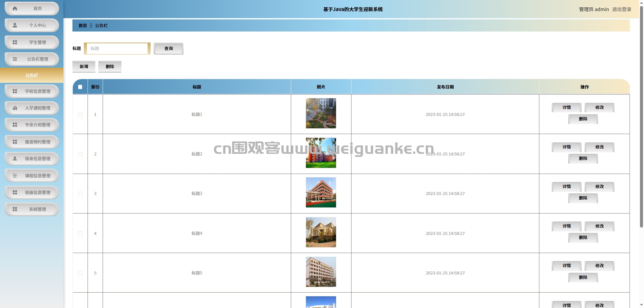This screenshot has height=308, width=644.
Task: Click 公告栏 in the breadcrumb
Action: (101, 25)
